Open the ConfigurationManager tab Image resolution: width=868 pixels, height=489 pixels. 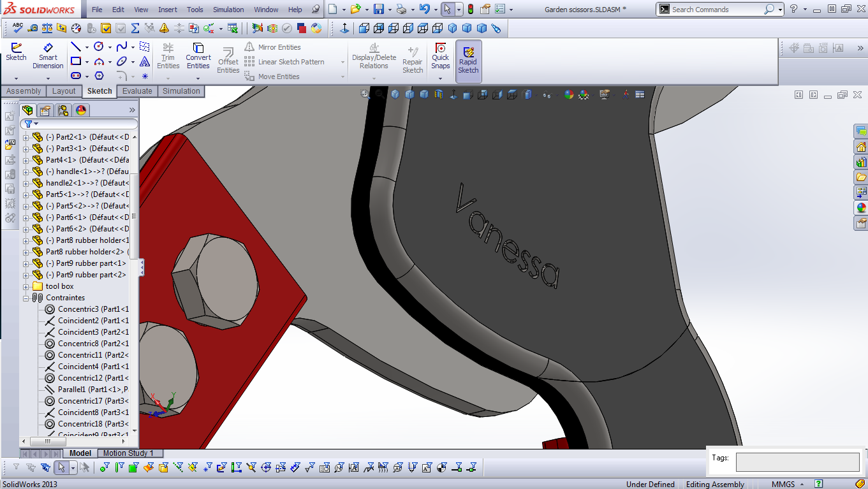coord(63,110)
